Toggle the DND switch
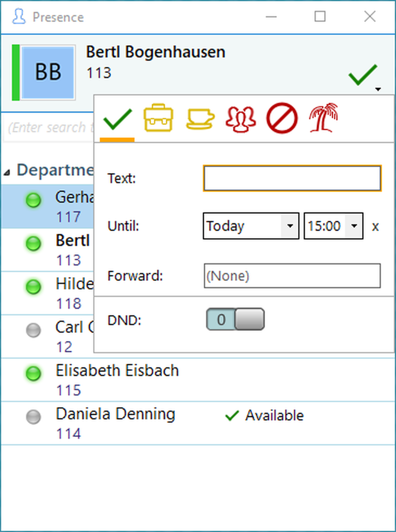This screenshot has height=532, width=396. click(x=235, y=319)
